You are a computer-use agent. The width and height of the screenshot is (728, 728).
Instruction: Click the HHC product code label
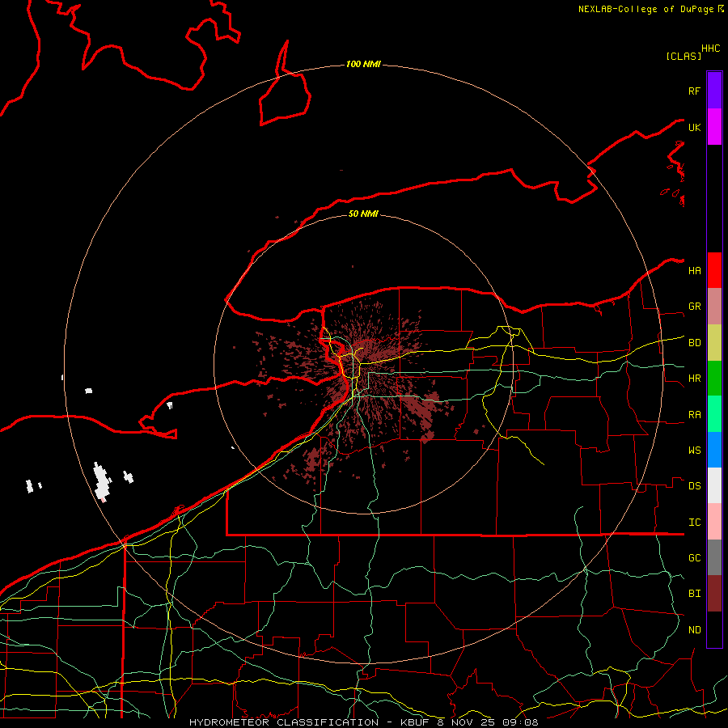710,49
